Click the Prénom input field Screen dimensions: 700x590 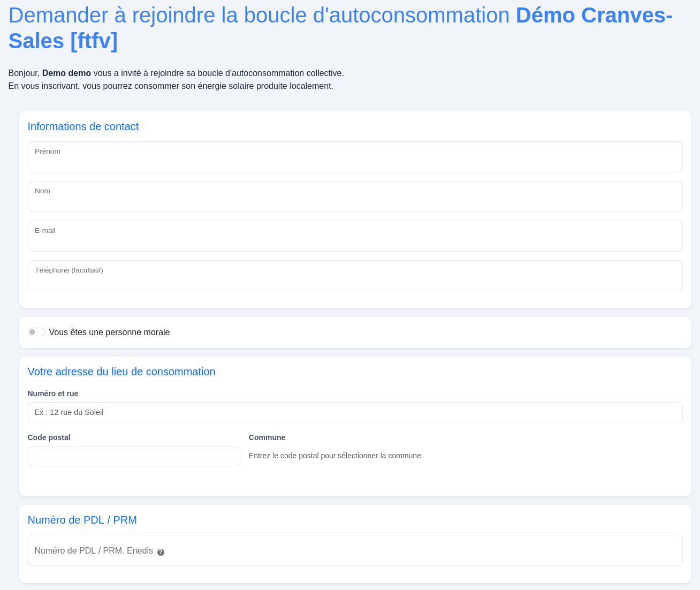[x=355, y=157]
